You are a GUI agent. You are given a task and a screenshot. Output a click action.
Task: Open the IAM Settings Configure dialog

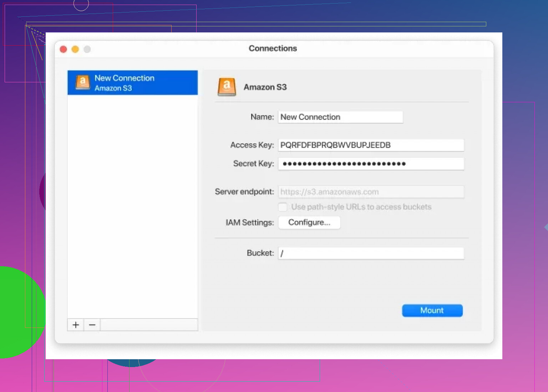(309, 222)
